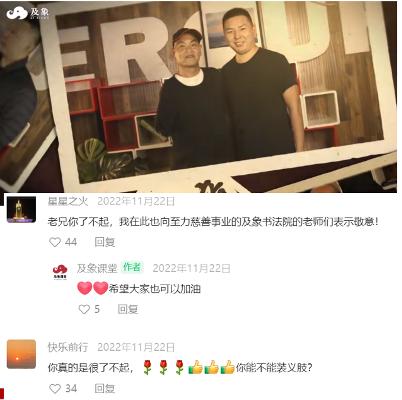Click the 作者 author badge
The height and width of the screenshot is (400, 402).
(132, 267)
